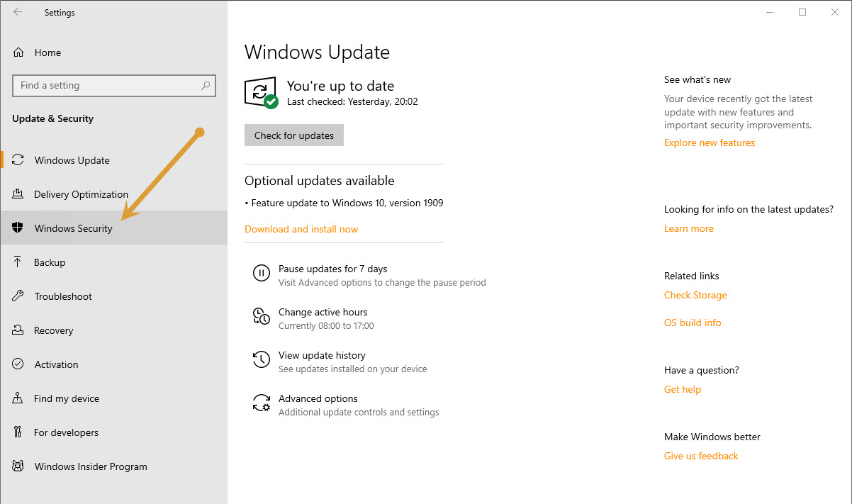Click the gear sync icon for Advanced options

262,403
